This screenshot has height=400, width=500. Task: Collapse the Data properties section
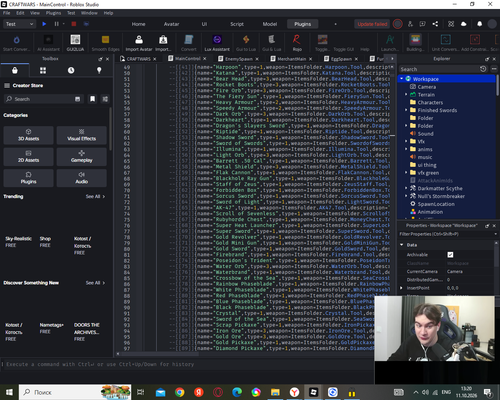pos(402,245)
